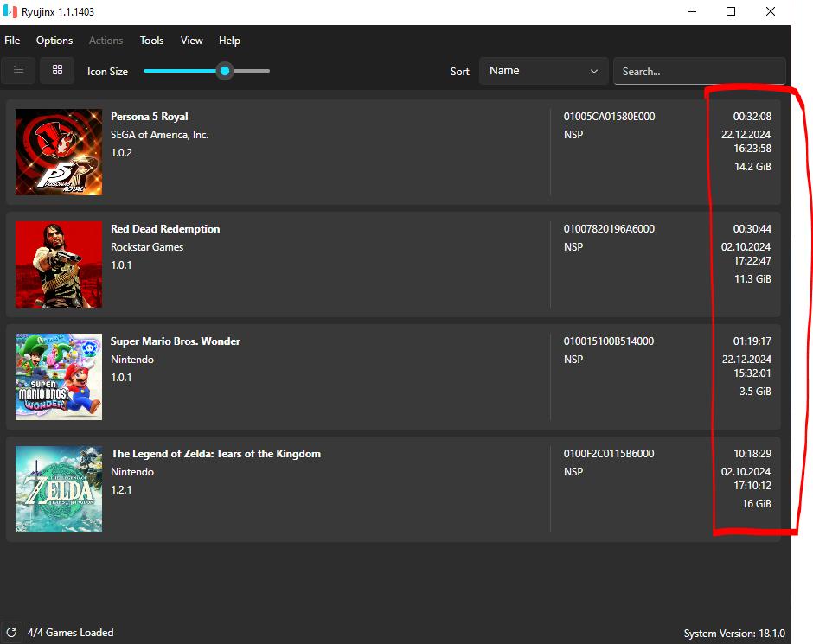This screenshot has height=644, width=813.
Task: Select Zelda Tears of the Kingdom thumbnail
Action: 59,489
